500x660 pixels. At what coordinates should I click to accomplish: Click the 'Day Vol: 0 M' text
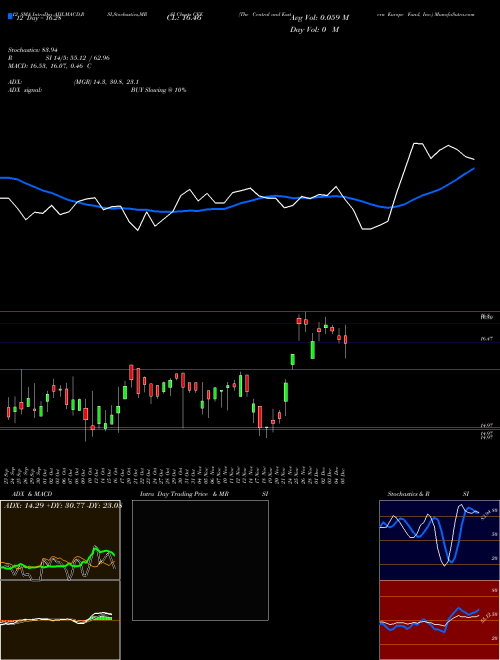pyautogui.click(x=314, y=30)
